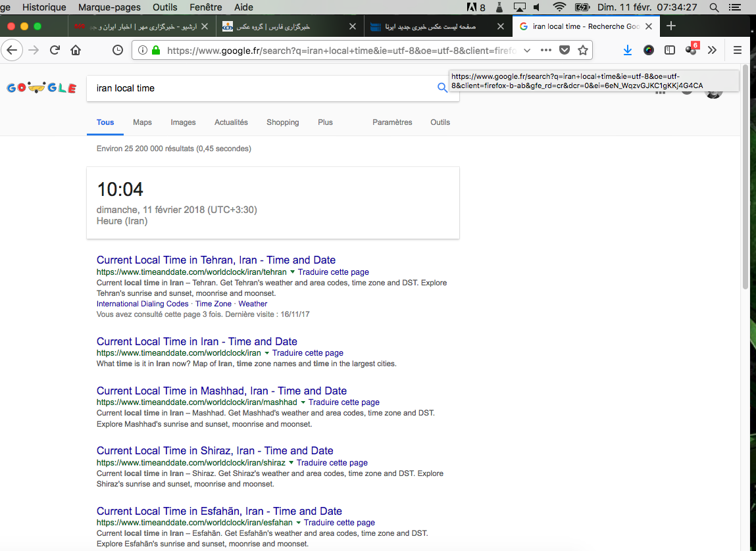
Task: Open Current Local Time in Tehran result
Action: point(216,260)
